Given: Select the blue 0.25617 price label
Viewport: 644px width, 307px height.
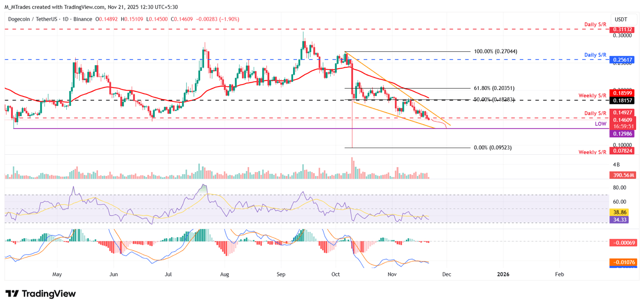Looking at the screenshot, I should pos(621,59).
